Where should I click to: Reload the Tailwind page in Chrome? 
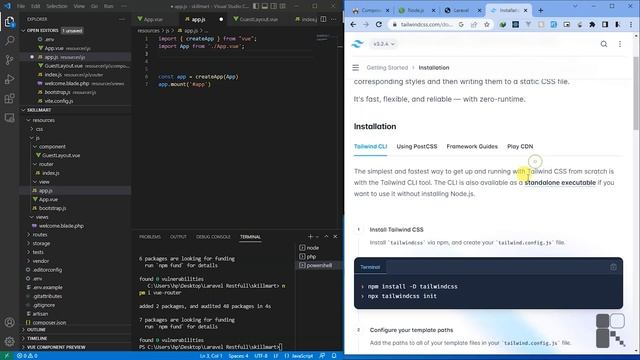coord(379,24)
